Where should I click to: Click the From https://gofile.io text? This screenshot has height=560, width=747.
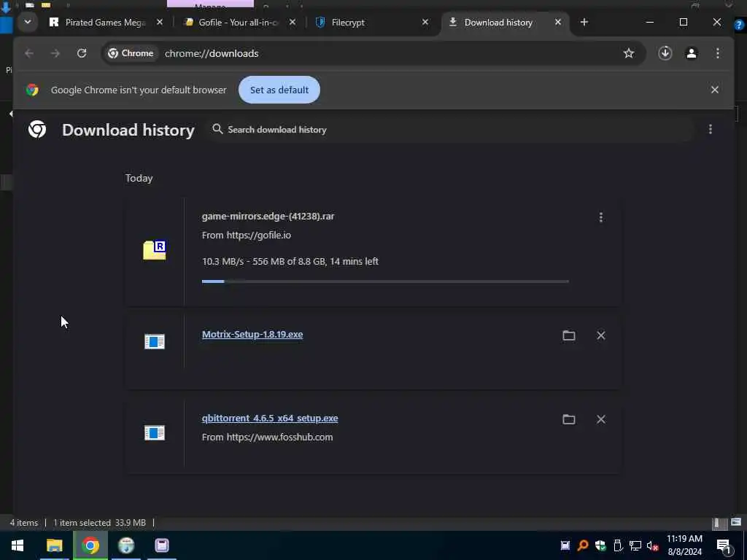[247, 236]
